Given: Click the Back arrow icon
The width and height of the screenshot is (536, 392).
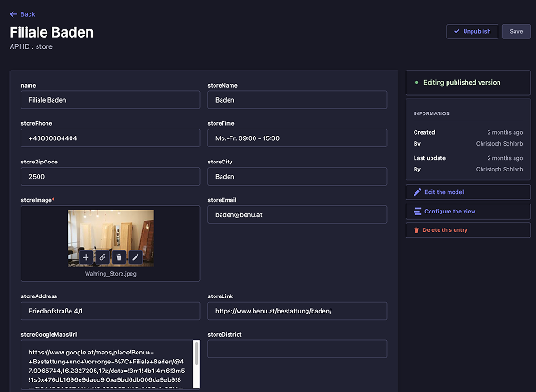Looking at the screenshot, I should pos(13,14).
